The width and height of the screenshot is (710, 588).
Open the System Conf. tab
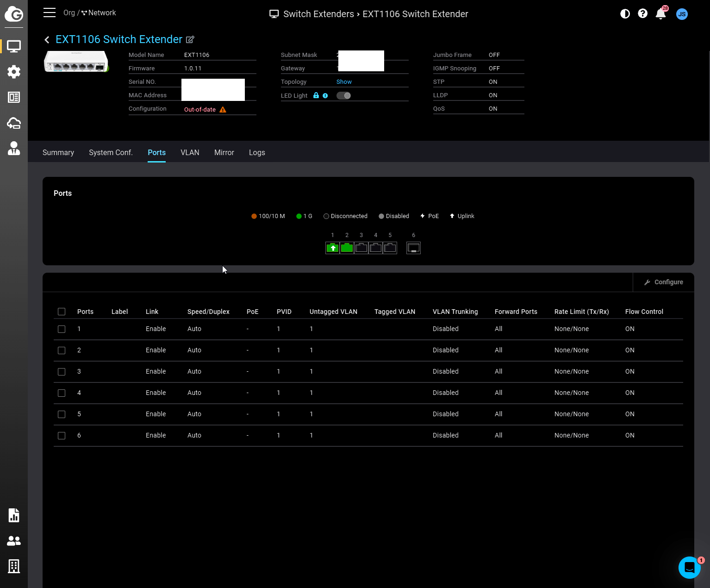click(111, 153)
